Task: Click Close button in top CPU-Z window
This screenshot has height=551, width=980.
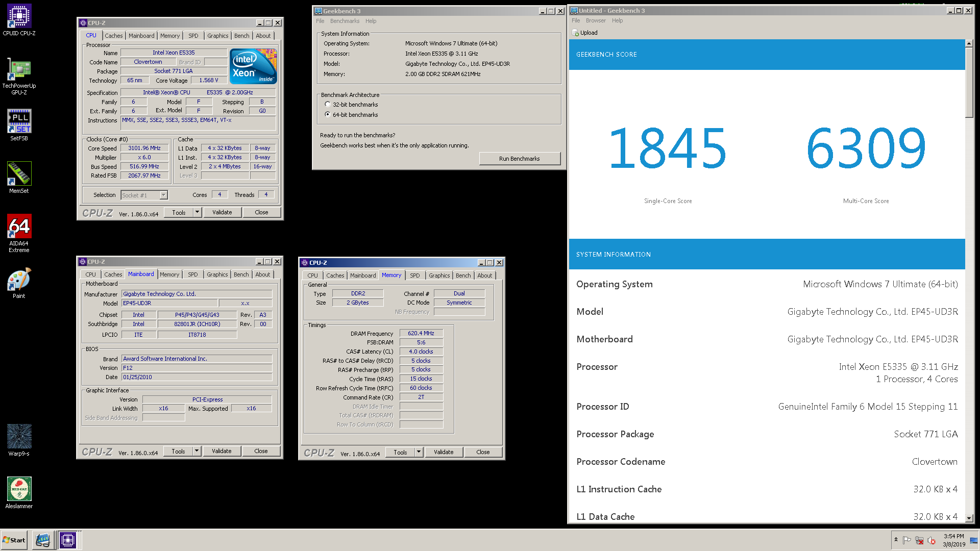Action: [261, 212]
